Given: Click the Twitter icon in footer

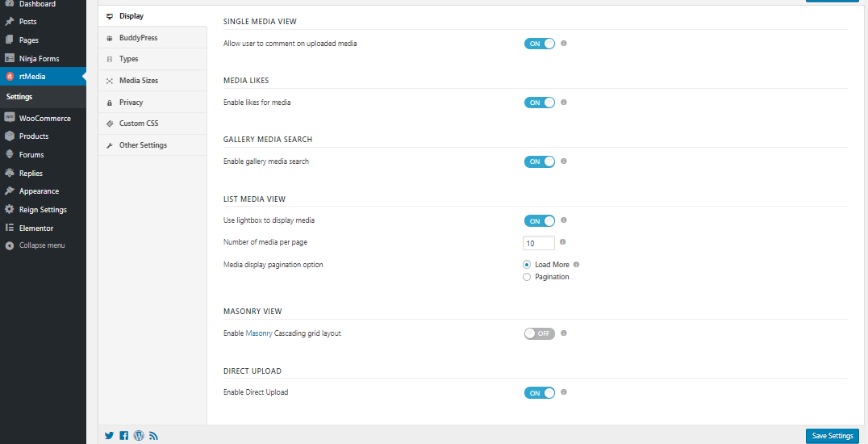Looking at the screenshot, I should (x=109, y=436).
